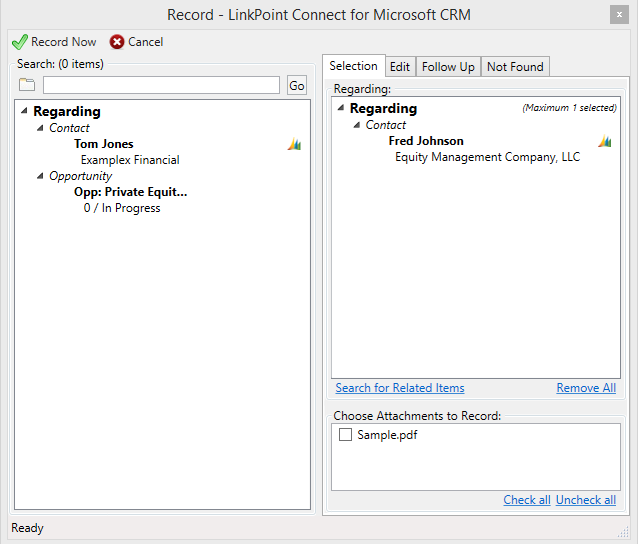Click Equity Management Company, LLC text
The image size is (638, 544).
tap(487, 157)
